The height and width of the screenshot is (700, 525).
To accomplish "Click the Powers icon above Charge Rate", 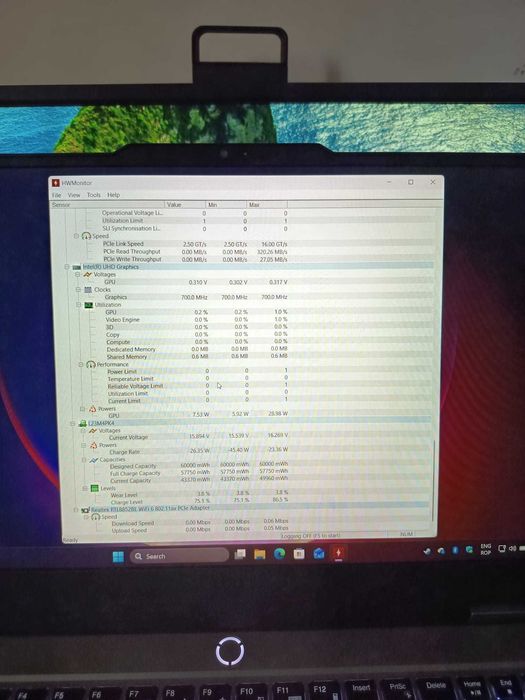I will coord(94,445).
